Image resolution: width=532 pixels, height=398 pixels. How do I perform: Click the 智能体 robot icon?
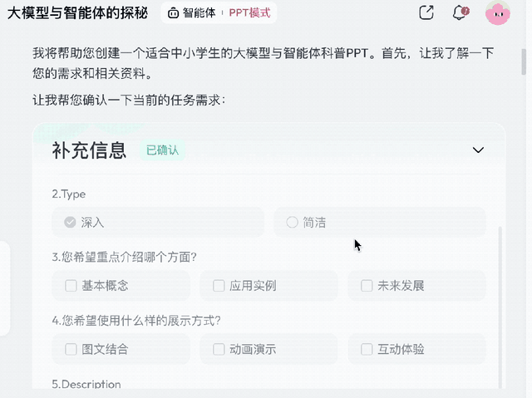tap(173, 13)
